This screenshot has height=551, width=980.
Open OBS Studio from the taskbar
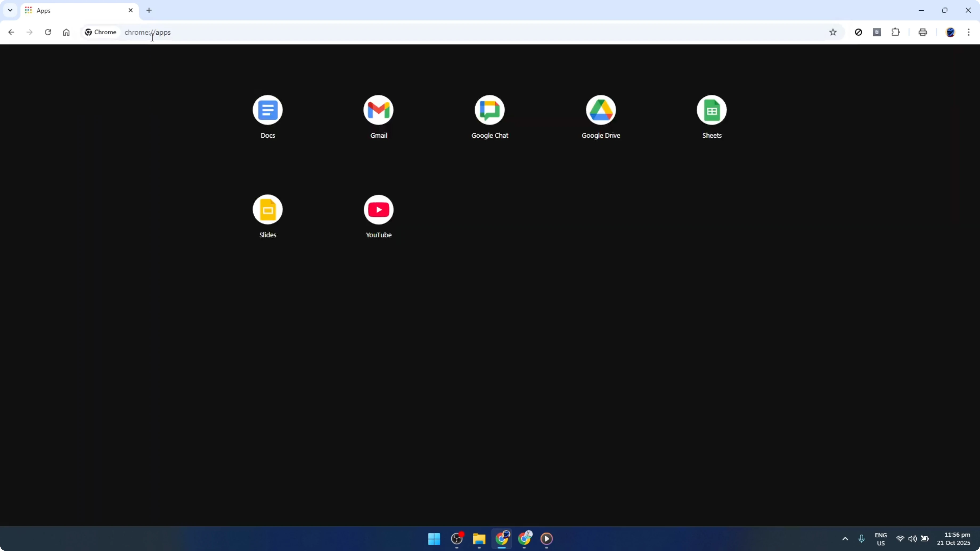tap(457, 539)
